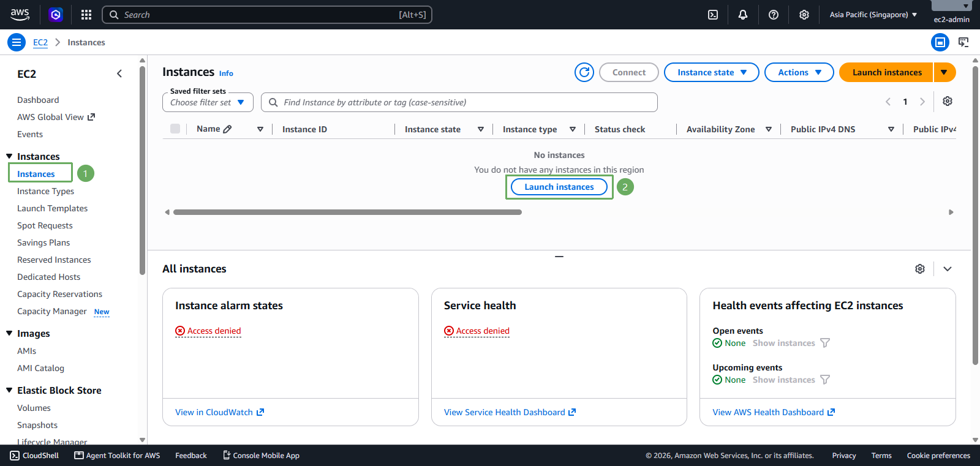Open View AWS Health Dashboard link
The width and height of the screenshot is (980, 466).
(x=774, y=412)
